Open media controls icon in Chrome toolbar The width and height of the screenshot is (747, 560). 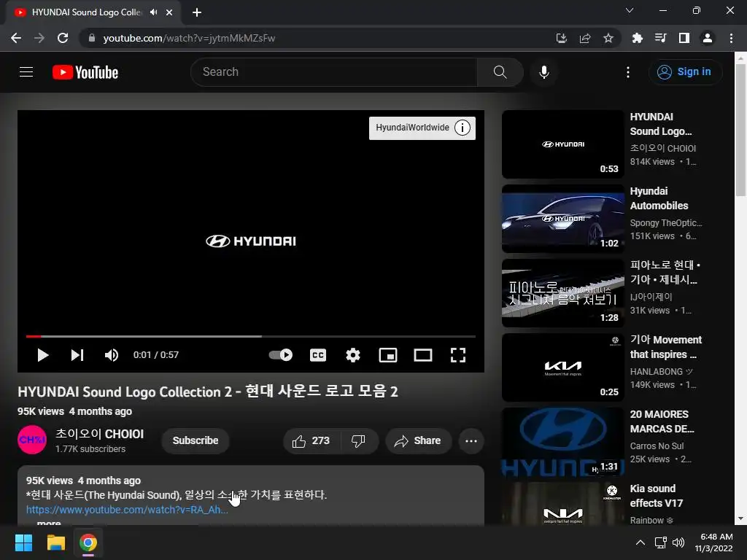[x=660, y=38]
